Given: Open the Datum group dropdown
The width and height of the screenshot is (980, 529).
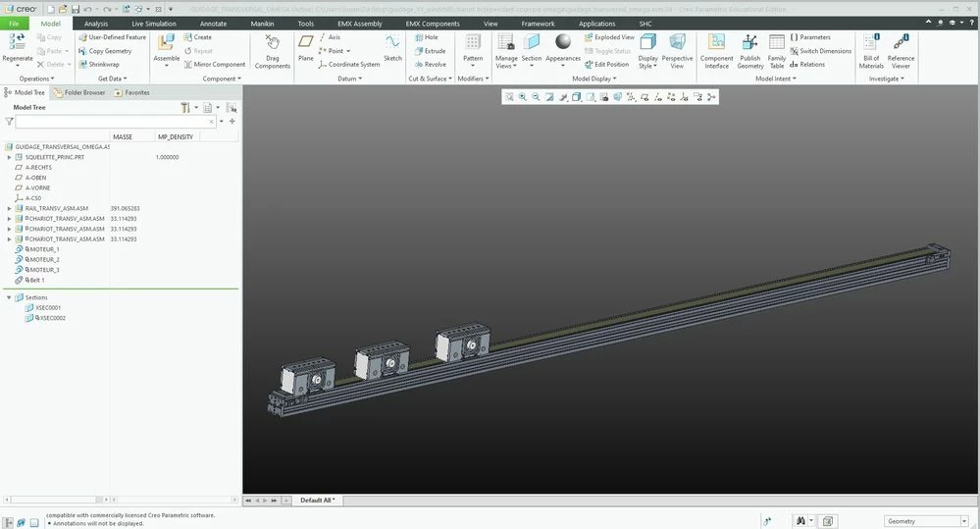Looking at the screenshot, I should [349, 79].
